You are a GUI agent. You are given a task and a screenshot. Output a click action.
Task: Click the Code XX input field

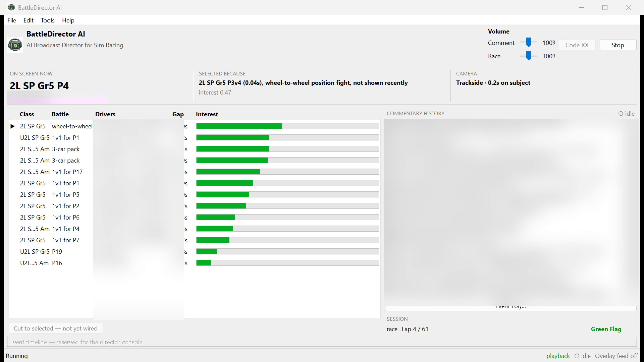click(577, 45)
